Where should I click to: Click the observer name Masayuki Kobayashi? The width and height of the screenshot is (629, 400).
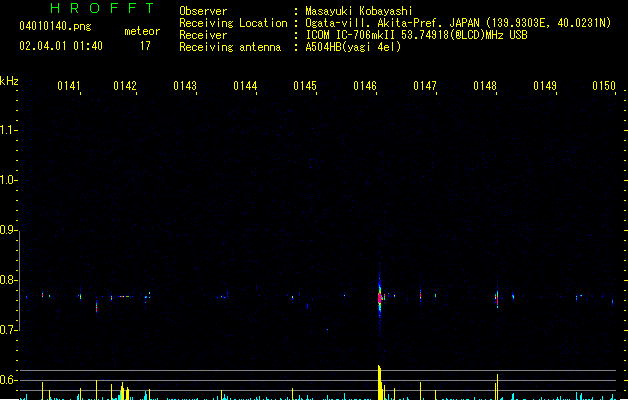(359, 11)
